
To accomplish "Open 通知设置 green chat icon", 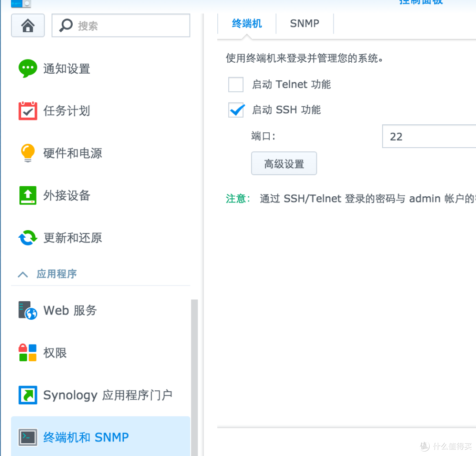I will pyautogui.click(x=28, y=68).
